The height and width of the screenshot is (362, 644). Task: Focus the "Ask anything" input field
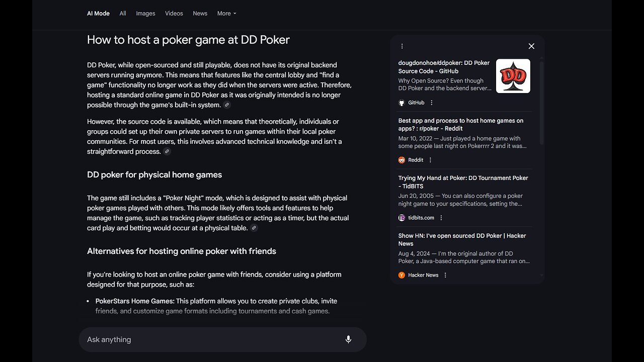[211, 339]
